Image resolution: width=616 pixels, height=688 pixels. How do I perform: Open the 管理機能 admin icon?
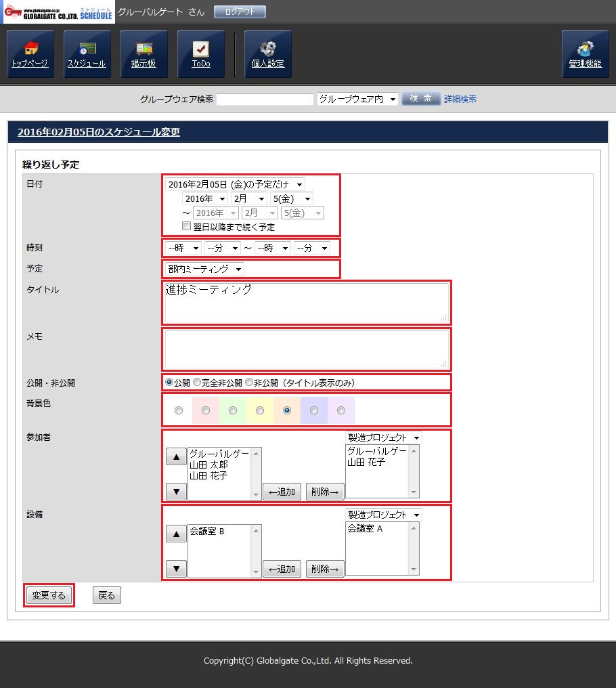[585, 53]
